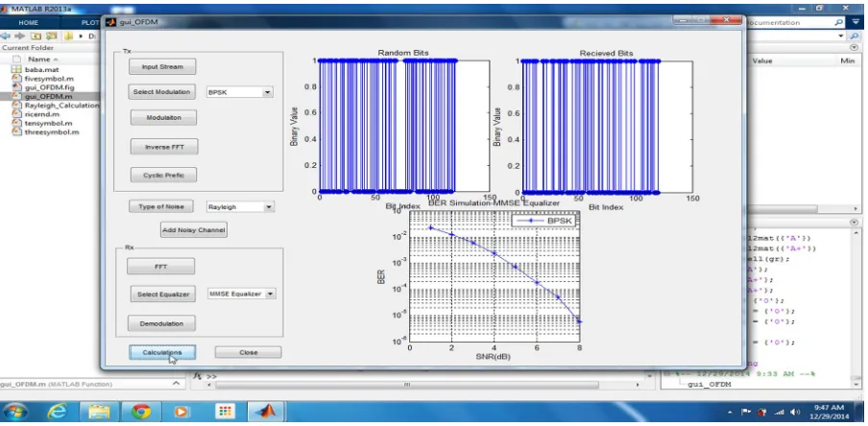Select tensymbol.m in Current Folder
Image resolution: width=868 pixels, height=426 pixels.
pos(48,123)
